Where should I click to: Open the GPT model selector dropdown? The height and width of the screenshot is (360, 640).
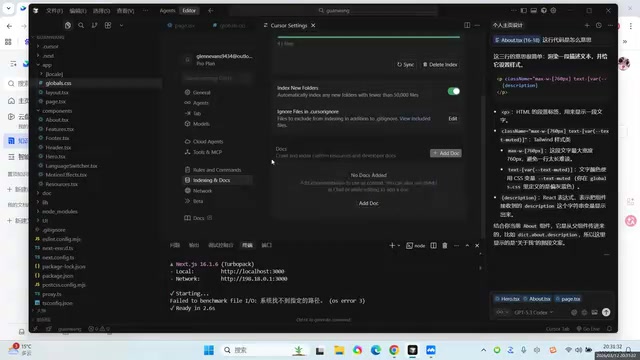coord(533,312)
